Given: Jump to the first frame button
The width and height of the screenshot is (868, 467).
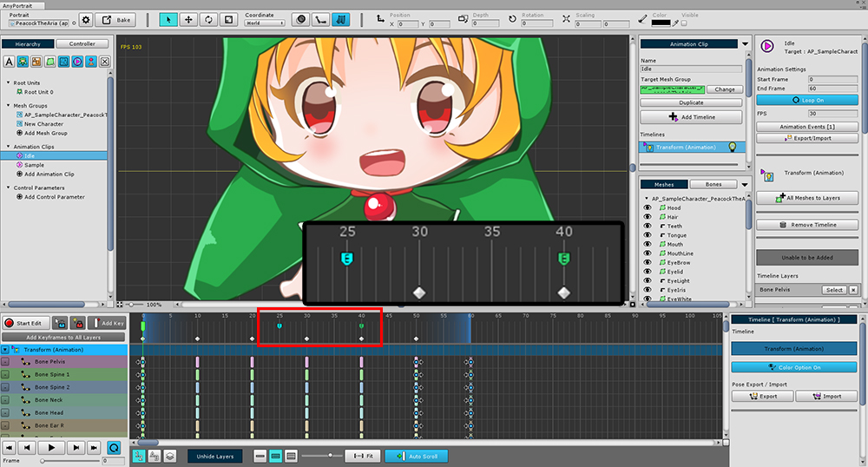Looking at the screenshot, I should coord(9,448).
